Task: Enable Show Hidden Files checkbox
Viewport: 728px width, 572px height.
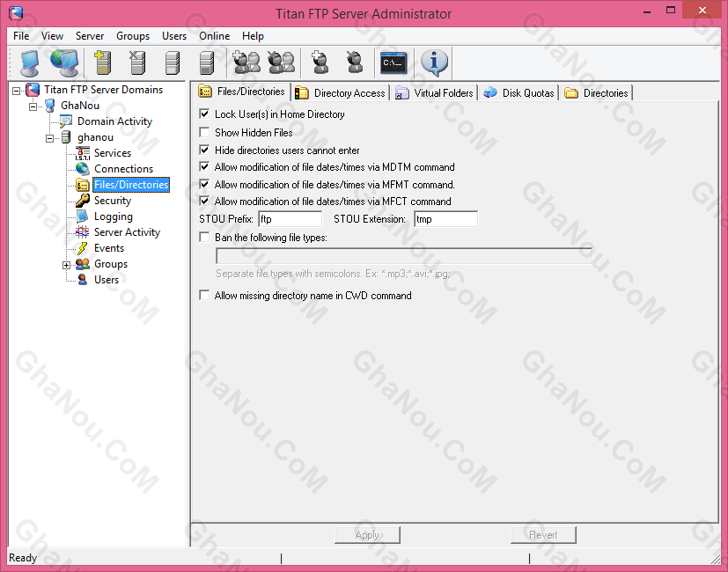Action: tap(204, 132)
